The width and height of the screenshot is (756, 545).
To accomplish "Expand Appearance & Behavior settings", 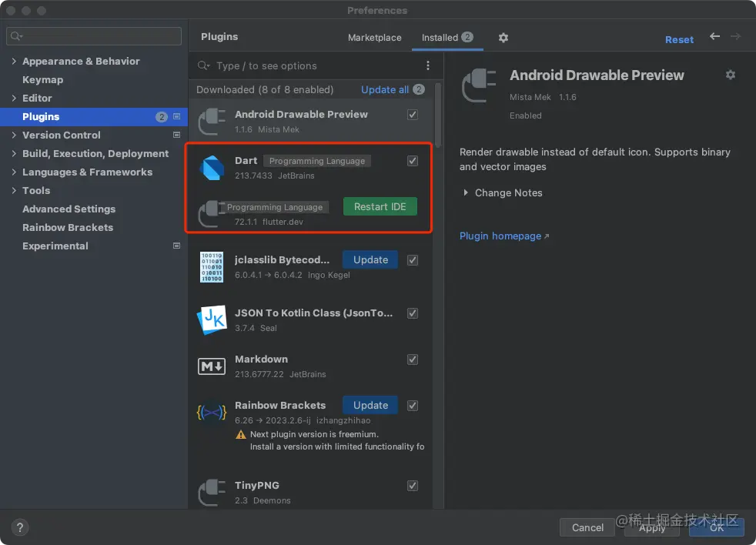I will click(14, 62).
